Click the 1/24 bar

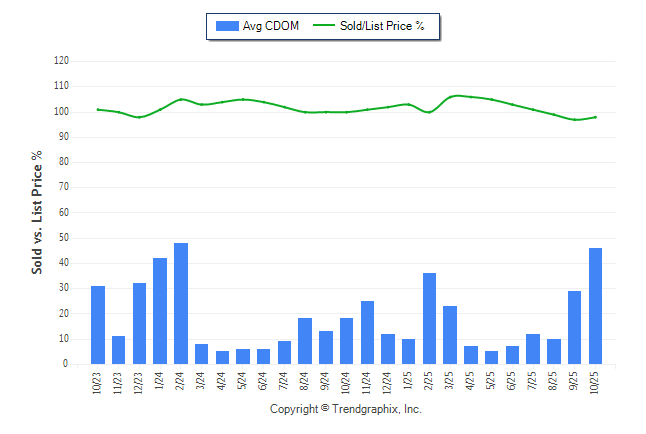click(x=160, y=311)
